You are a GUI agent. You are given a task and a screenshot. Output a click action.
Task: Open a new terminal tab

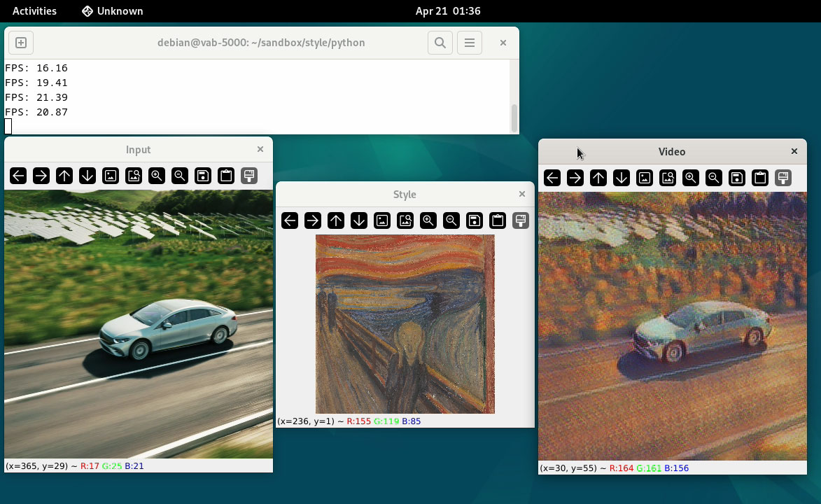pos(21,43)
